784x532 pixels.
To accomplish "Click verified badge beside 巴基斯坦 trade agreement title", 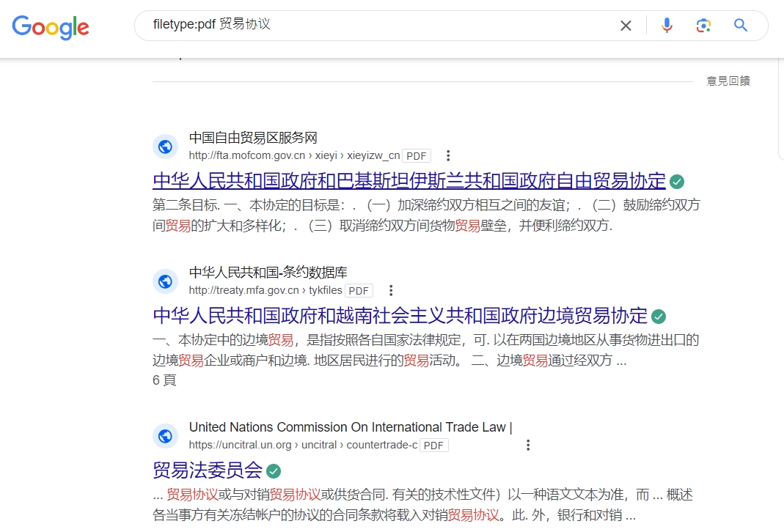I will tap(677, 182).
